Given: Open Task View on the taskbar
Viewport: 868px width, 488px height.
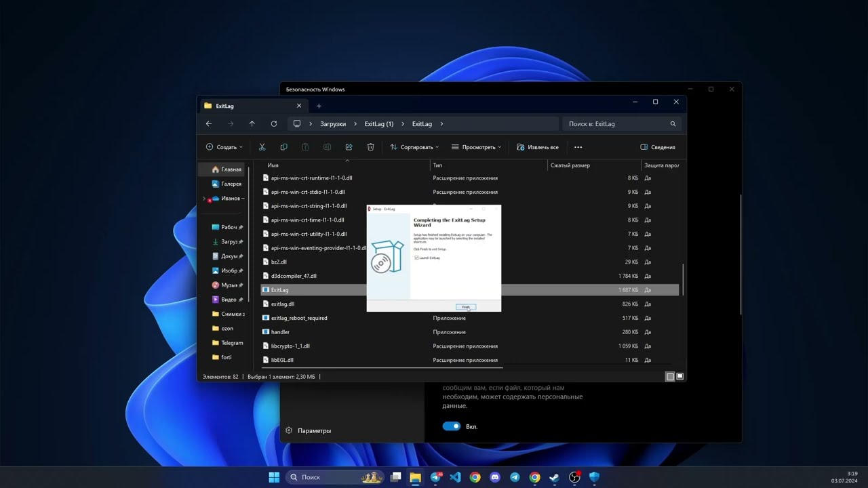Looking at the screenshot, I should (x=396, y=477).
